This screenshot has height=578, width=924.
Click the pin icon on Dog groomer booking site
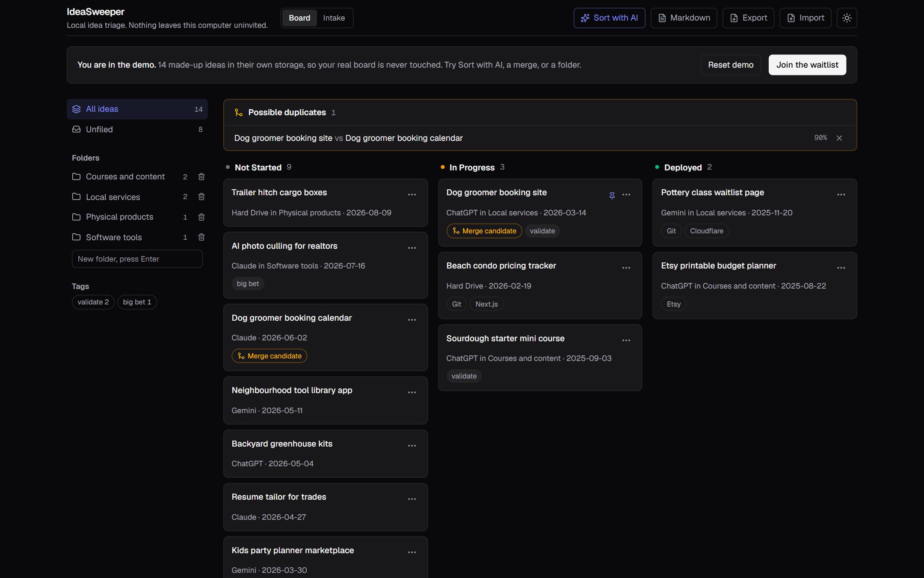click(612, 195)
